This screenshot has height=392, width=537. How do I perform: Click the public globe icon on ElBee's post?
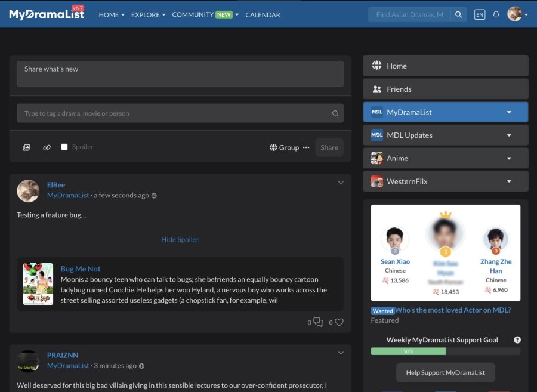[x=154, y=196]
